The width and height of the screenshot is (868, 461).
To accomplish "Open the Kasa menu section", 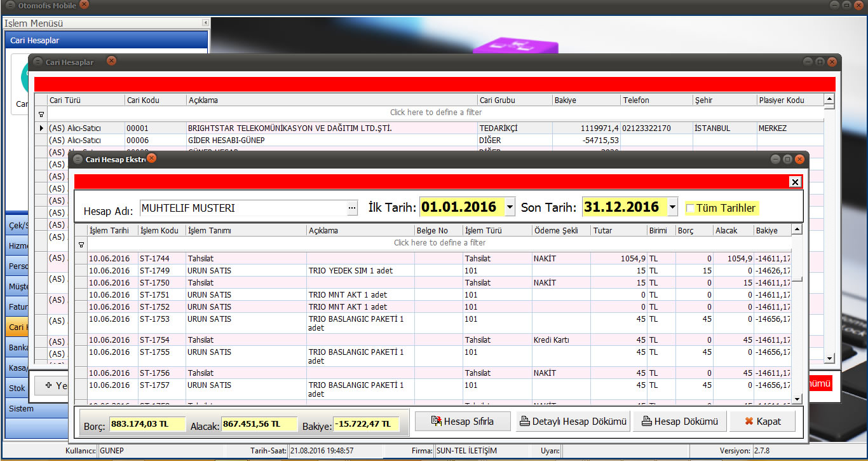I will (x=17, y=368).
